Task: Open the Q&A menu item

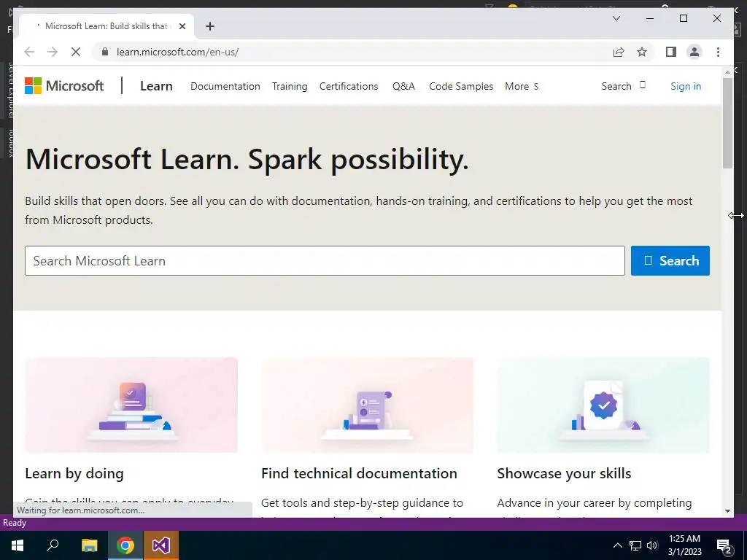Action: coord(403,86)
